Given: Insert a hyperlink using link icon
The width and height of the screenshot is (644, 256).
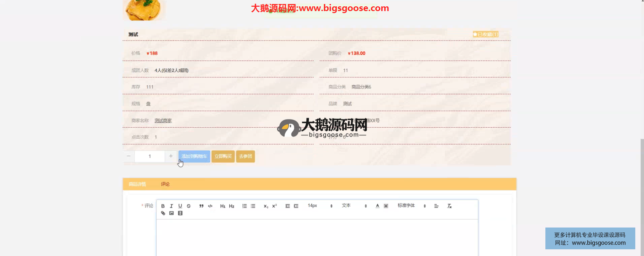Looking at the screenshot, I should [163, 213].
